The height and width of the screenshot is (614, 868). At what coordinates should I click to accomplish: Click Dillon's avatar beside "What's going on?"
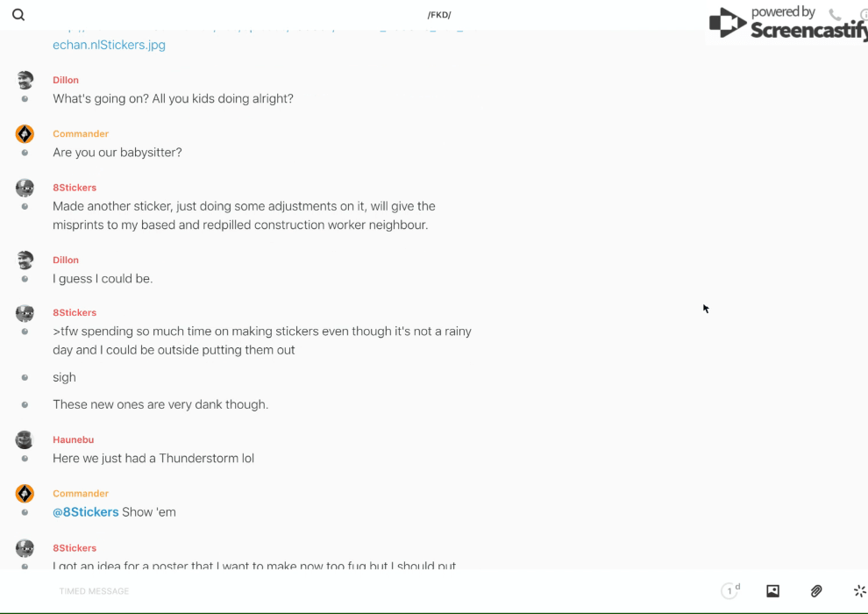pyautogui.click(x=25, y=81)
